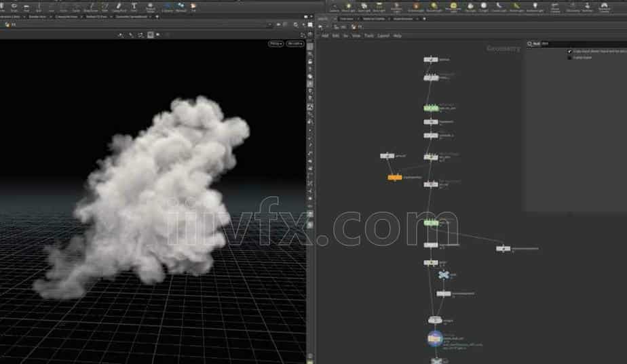Select the orange node in the network
627x364 pixels.
pos(395,178)
